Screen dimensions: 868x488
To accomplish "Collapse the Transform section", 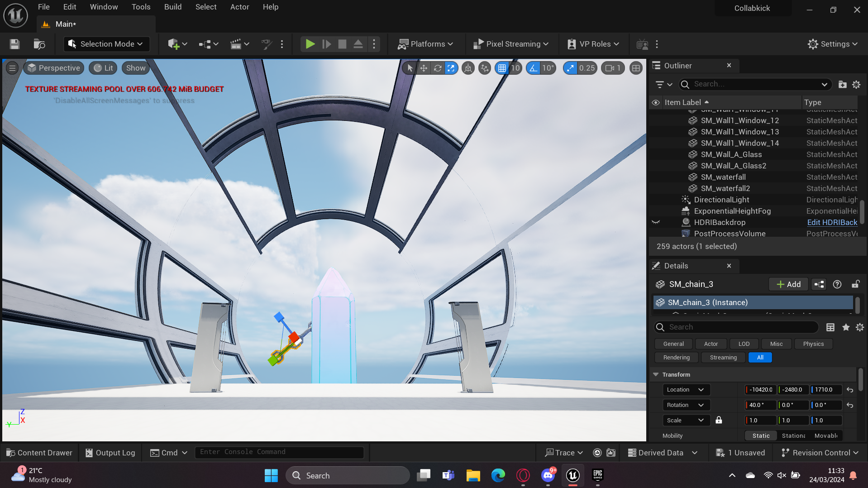I will [x=656, y=374].
